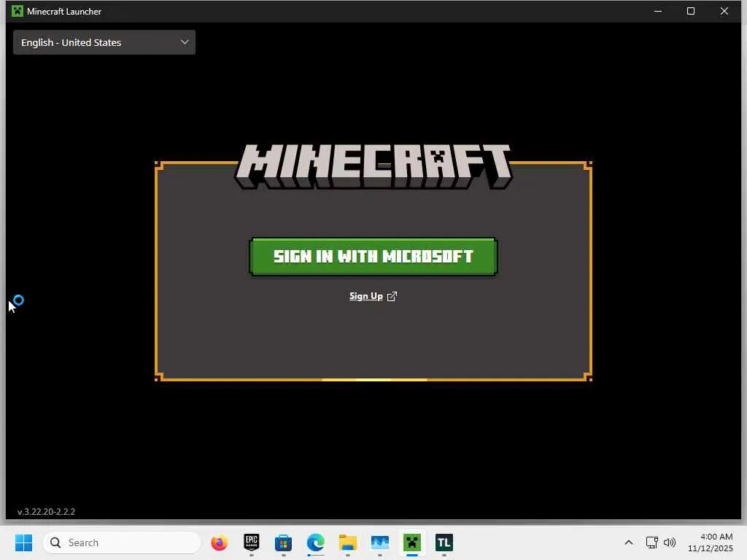
Task: Click the taskbar Search box
Action: 122,542
